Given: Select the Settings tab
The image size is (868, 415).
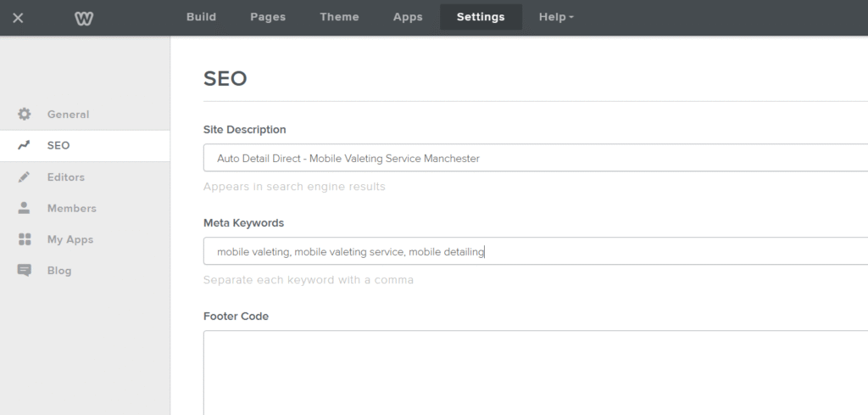Looking at the screenshot, I should [x=481, y=17].
